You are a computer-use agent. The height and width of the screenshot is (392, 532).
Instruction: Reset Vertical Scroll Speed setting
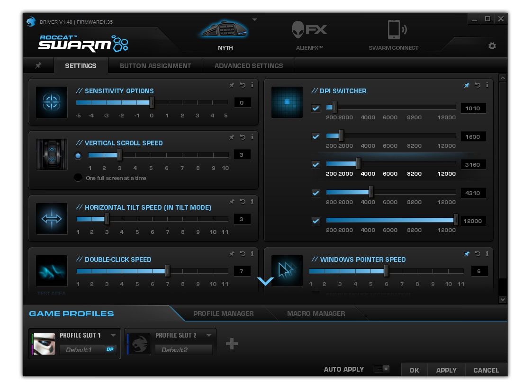click(x=243, y=137)
